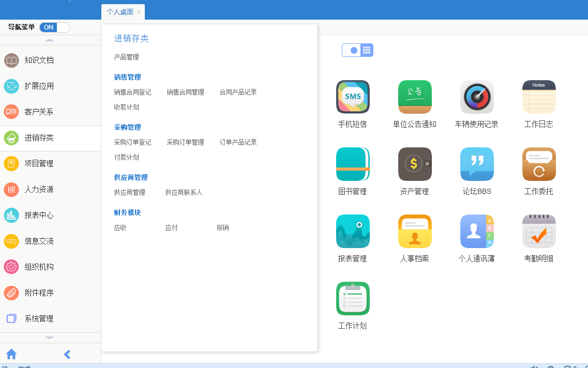
Task: Collapse the sidebar with the left arrow
Action: point(67,355)
